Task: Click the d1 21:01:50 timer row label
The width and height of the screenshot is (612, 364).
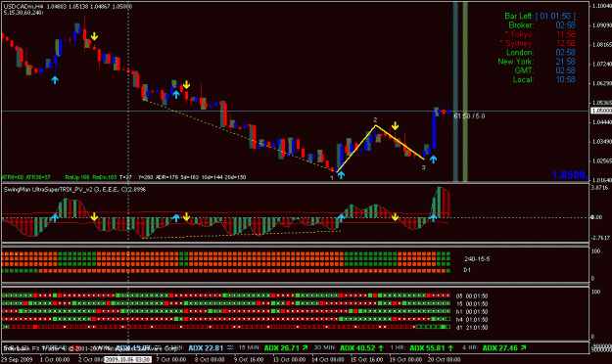Action: [x=472, y=328]
